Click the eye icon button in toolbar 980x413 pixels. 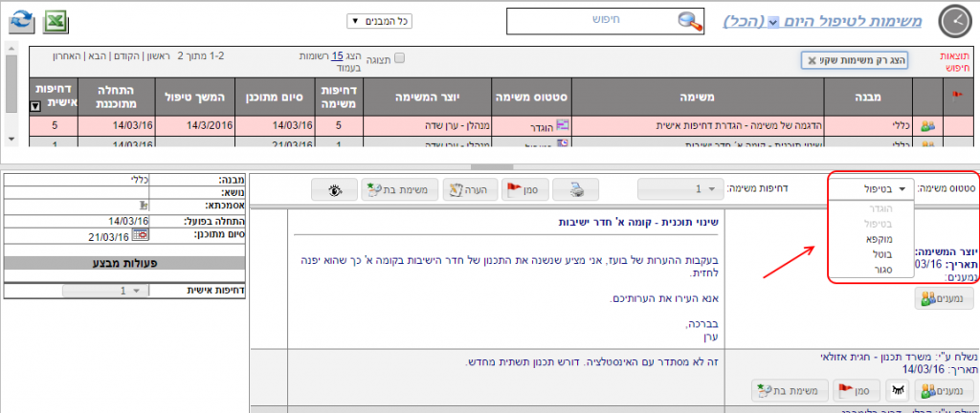click(335, 189)
